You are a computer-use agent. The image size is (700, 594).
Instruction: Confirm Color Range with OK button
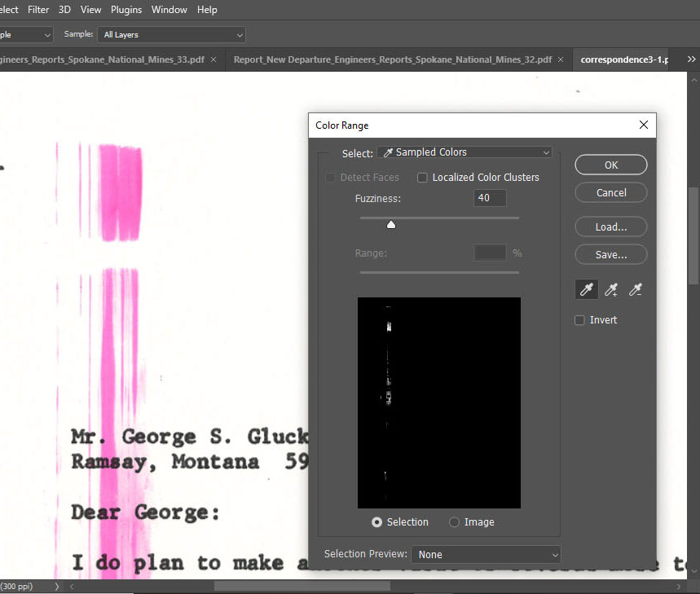(x=610, y=165)
